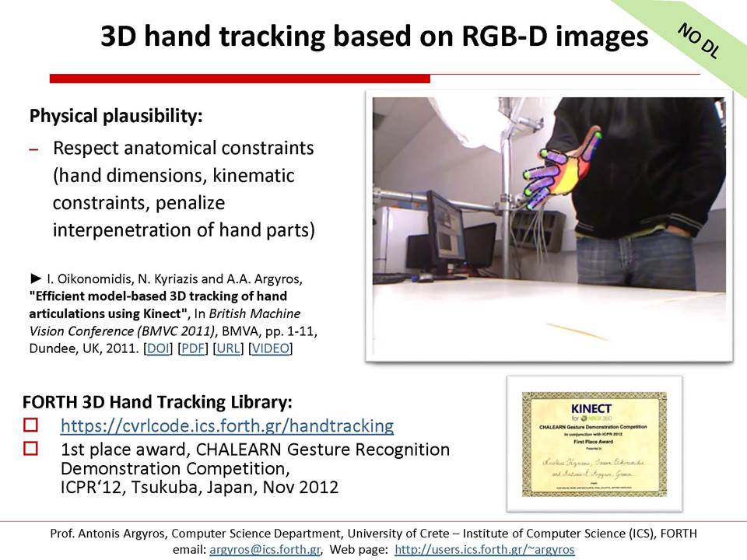Click the argyros@ics.forth.gr email link

click(265, 550)
